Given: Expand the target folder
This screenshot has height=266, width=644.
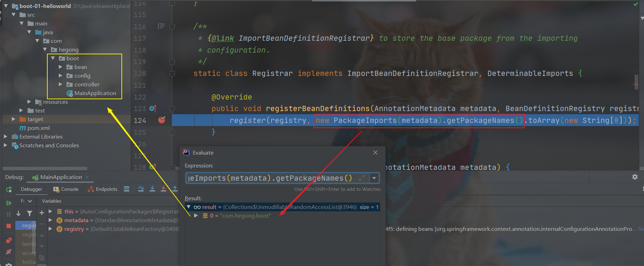Looking at the screenshot, I should click(14, 119).
